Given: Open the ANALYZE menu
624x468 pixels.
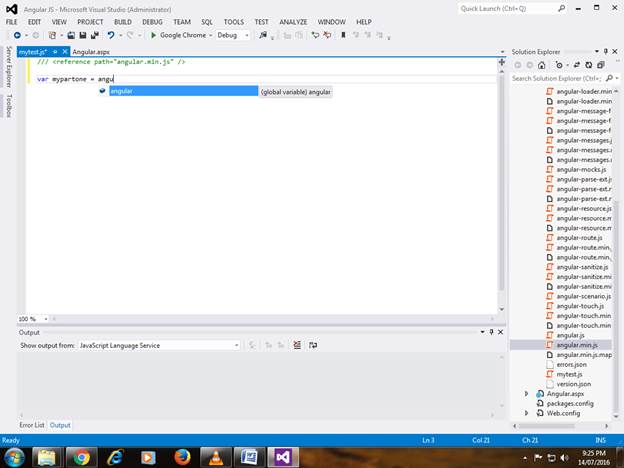Looking at the screenshot, I should click(x=293, y=22).
